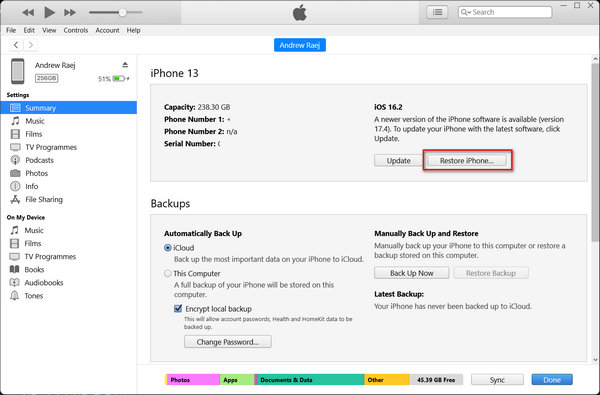Click the rewind playback button

click(x=28, y=13)
